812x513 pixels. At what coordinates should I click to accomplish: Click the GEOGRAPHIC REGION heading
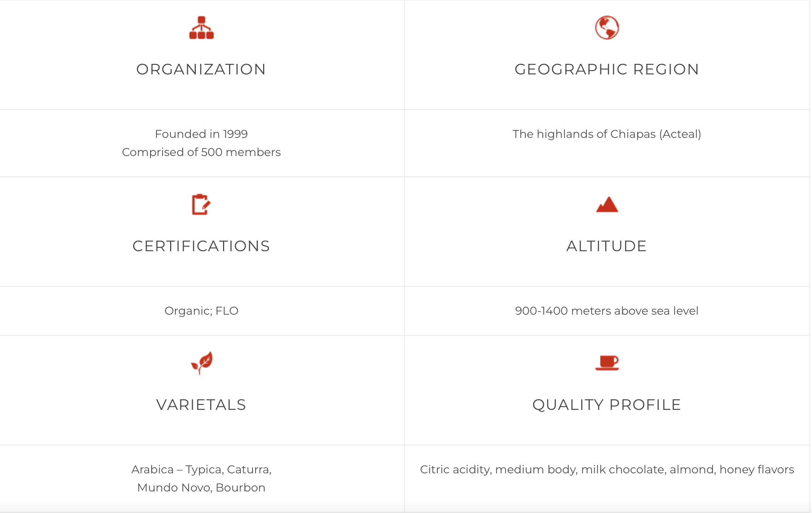(607, 70)
